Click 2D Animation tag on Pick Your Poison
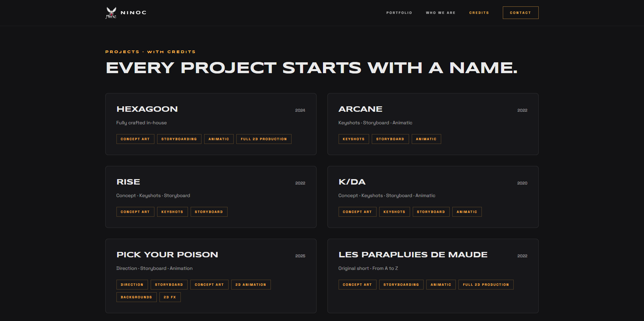 coord(251,285)
